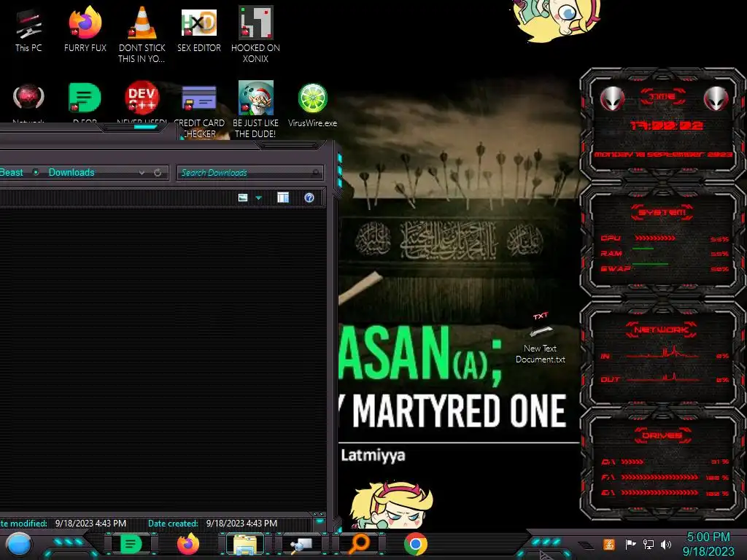Viewport: 747px width, 560px height.
Task: Click the Explorer help question mark icon
Action: (x=309, y=198)
